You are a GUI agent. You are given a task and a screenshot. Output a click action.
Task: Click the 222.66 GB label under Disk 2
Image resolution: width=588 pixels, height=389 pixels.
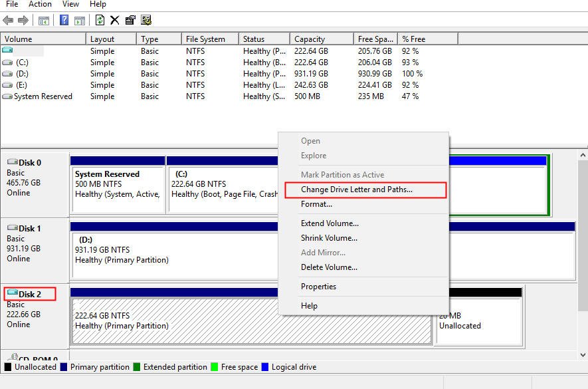[24, 315]
